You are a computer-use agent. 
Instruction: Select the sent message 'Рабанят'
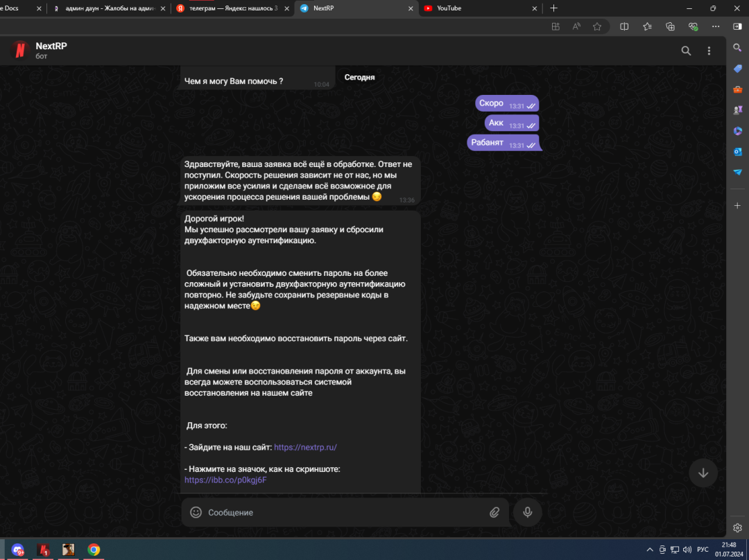[504, 143]
